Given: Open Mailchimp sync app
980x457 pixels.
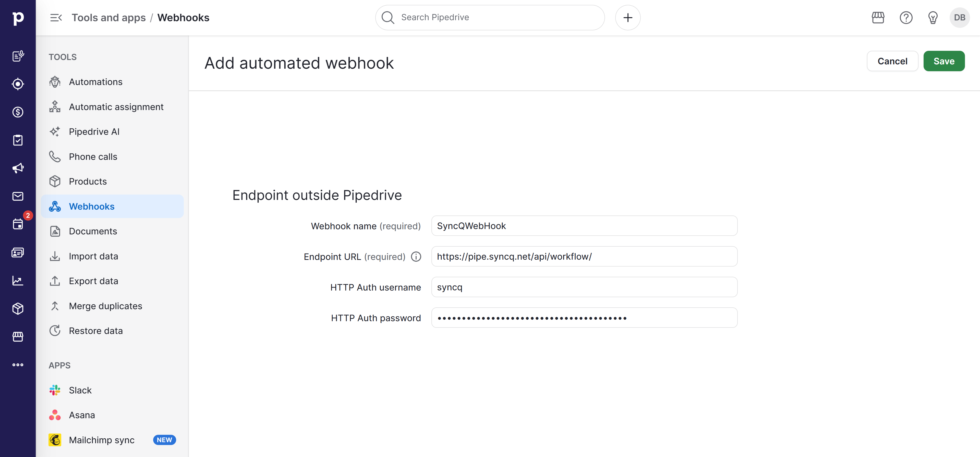Looking at the screenshot, I should (112, 440).
